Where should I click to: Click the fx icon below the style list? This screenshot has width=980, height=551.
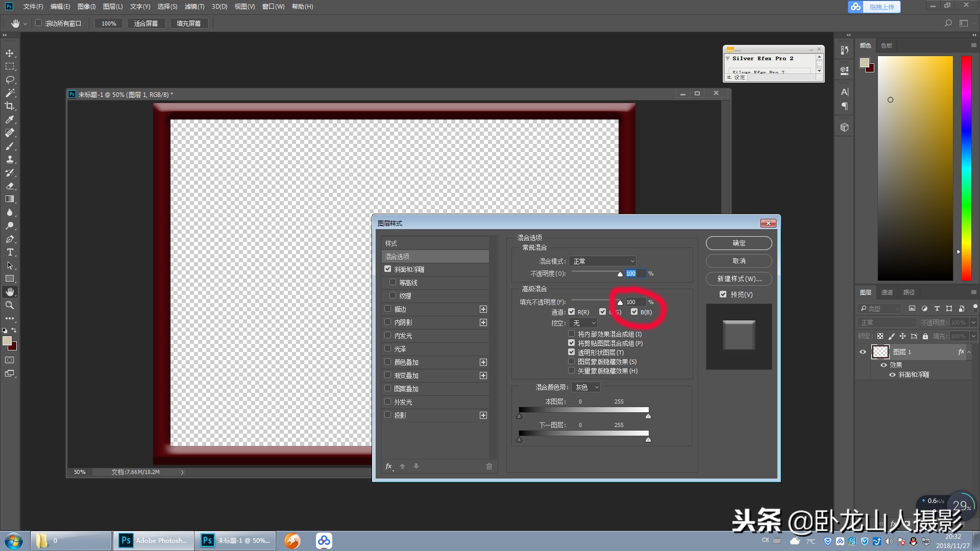[x=389, y=466]
